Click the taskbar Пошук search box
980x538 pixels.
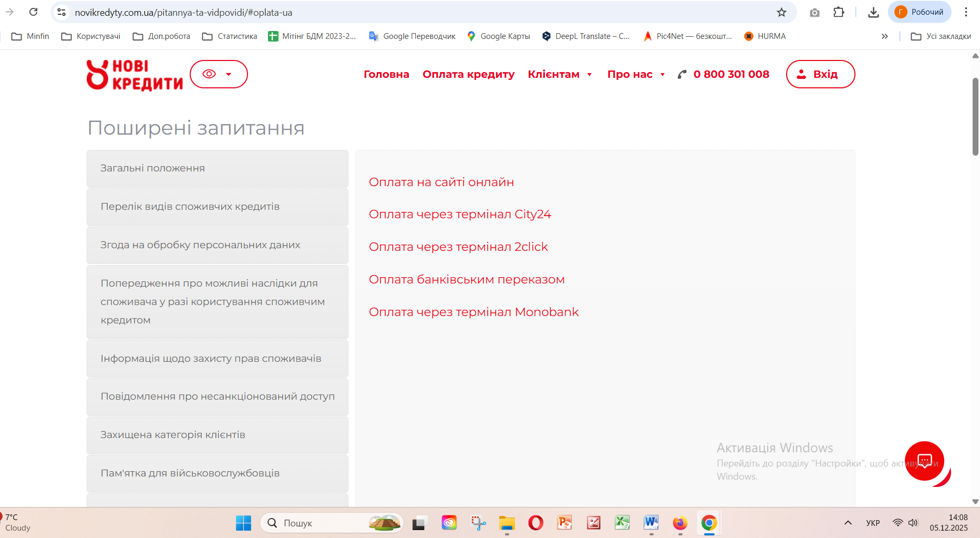click(332, 523)
